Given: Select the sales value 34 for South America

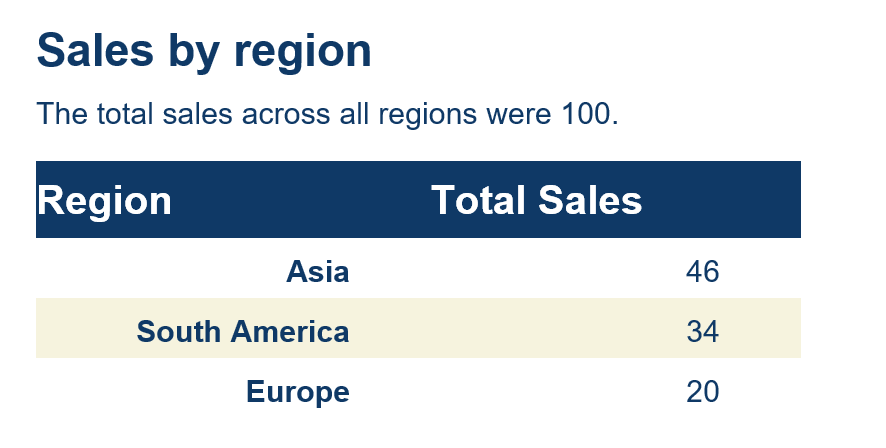Looking at the screenshot, I should [703, 332].
